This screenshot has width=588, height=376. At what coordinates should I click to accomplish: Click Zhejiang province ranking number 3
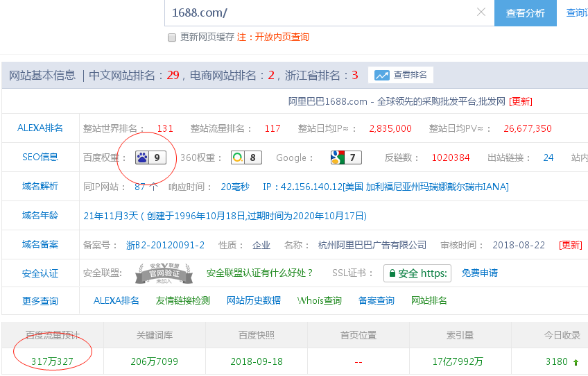click(355, 75)
